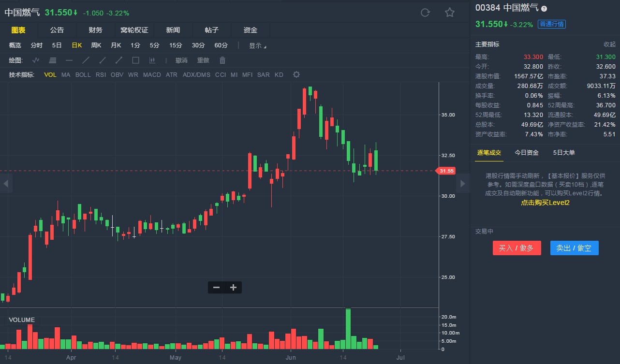
Task: Switch chart to 周K period
Action: click(96, 45)
